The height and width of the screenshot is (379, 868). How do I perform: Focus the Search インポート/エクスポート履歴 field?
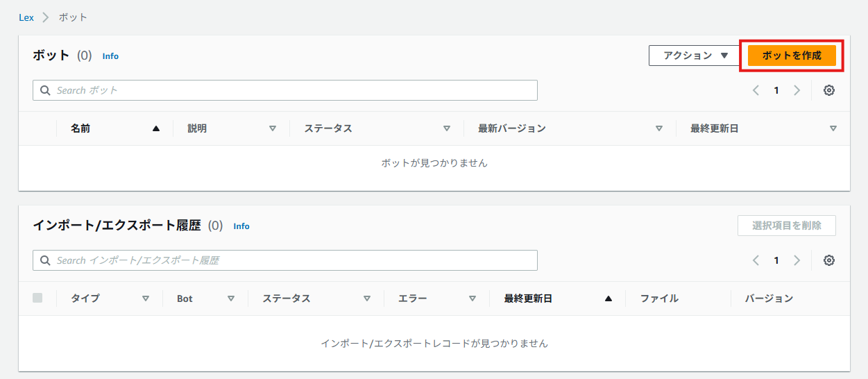pyautogui.click(x=285, y=260)
